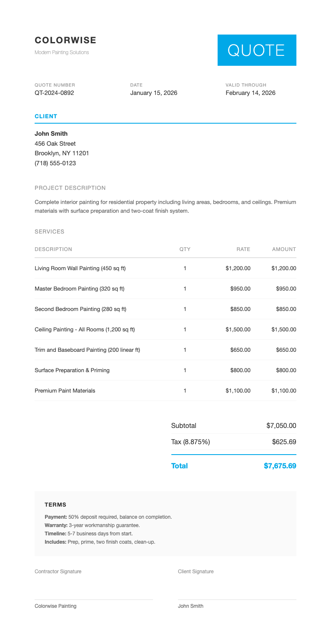Click the AMOUNT column header
The width and height of the screenshot is (331, 644).
point(284,249)
